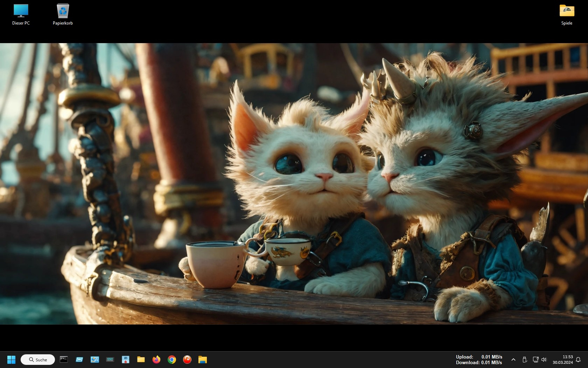
Task: Open the disk management taskbar icon with pie chart
Action: pos(95,359)
